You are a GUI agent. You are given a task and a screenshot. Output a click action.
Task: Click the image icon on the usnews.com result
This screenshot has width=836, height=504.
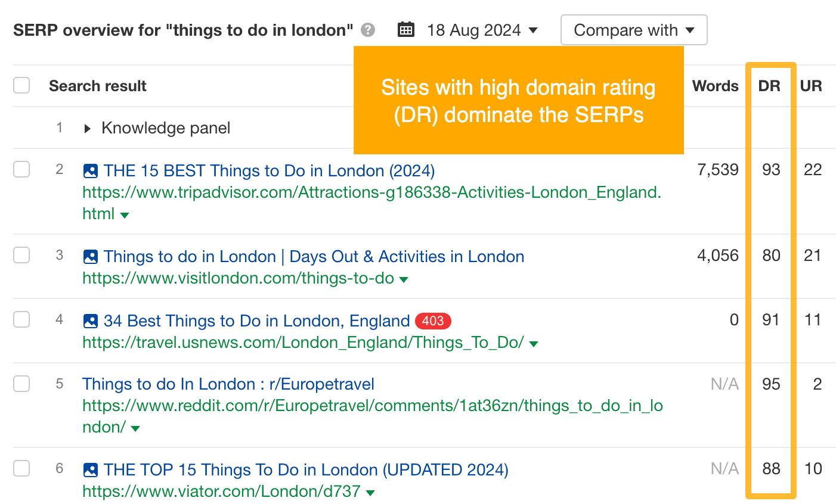click(x=90, y=321)
